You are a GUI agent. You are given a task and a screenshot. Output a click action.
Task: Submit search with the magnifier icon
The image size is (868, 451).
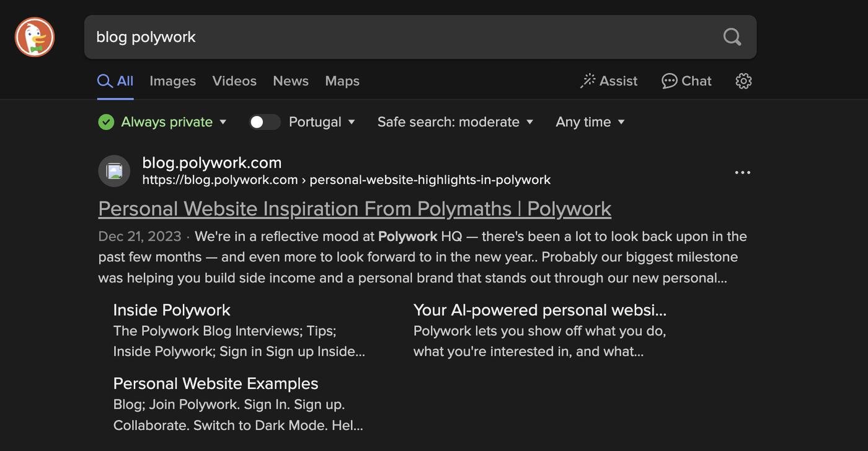click(x=732, y=37)
